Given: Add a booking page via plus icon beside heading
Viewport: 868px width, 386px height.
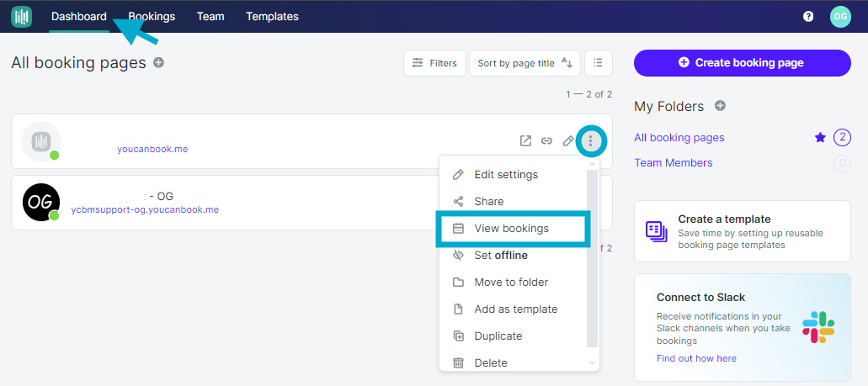Looking at the screenshot, I should 158,62.
